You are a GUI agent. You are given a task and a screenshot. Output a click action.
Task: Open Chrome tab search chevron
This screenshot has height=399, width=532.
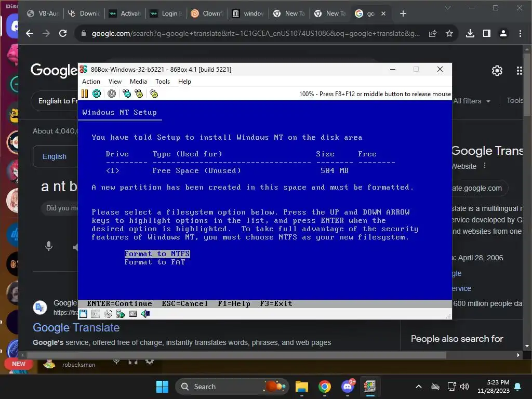coord(447,8)
